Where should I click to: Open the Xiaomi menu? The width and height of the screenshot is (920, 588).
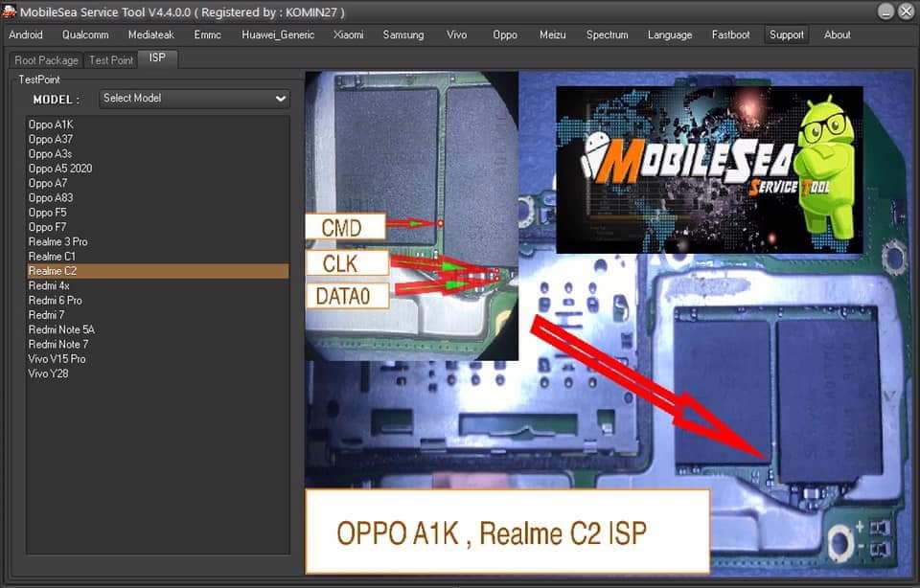point(349,34)
